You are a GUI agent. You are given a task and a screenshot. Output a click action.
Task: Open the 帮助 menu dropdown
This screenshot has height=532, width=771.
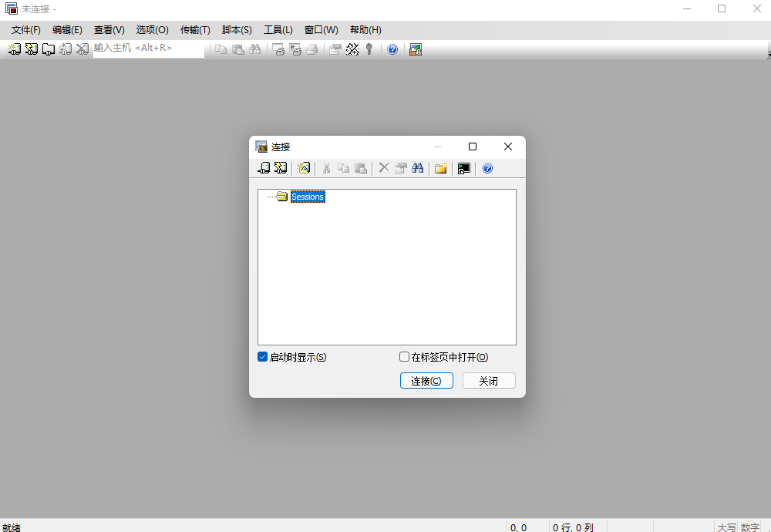[x=365, y=30]
